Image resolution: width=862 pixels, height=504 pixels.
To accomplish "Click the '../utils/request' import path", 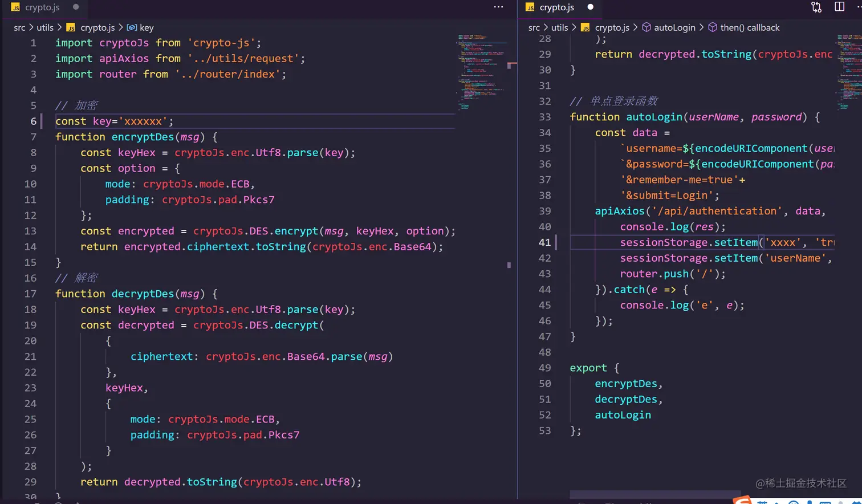I will click(243, 58).
